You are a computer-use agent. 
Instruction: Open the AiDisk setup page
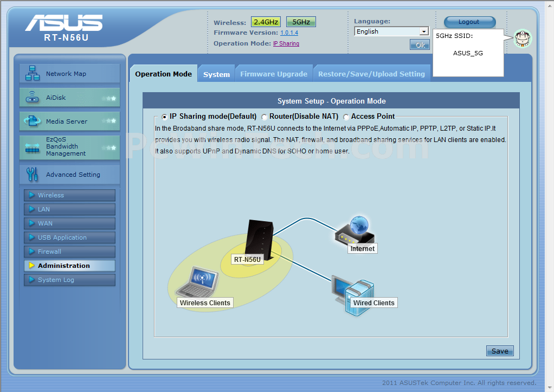click(x=69, y=98)
